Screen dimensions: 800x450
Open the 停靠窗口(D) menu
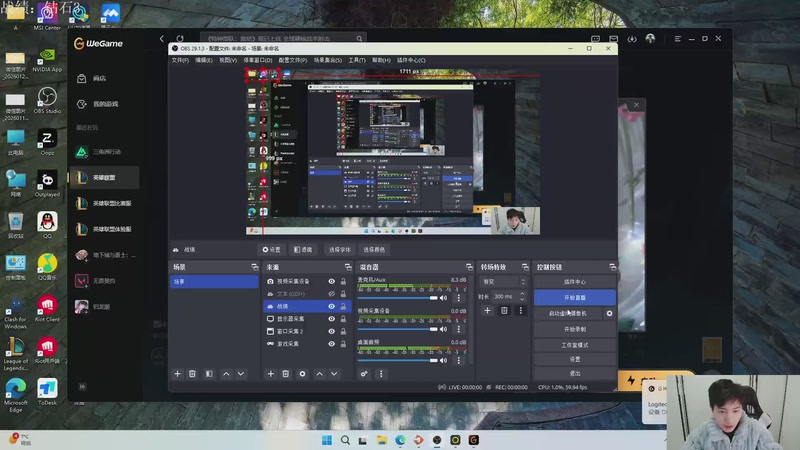257,60
